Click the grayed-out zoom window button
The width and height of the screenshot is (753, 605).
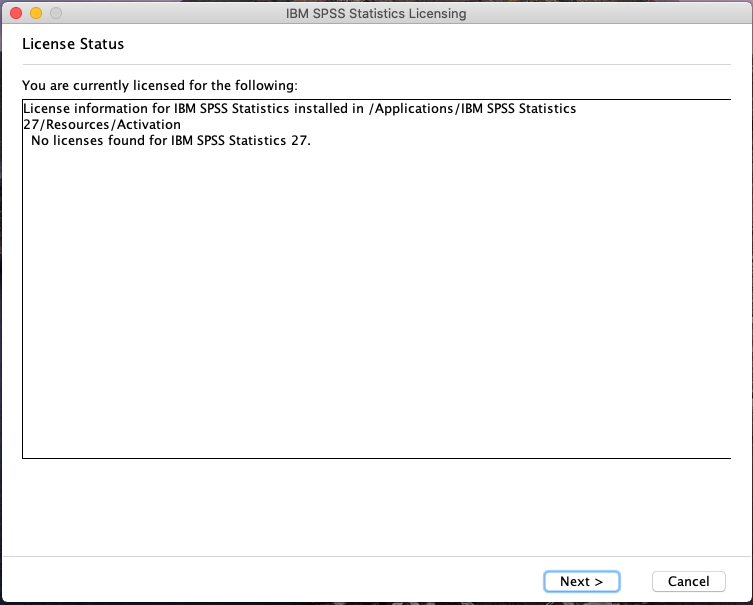56,14
